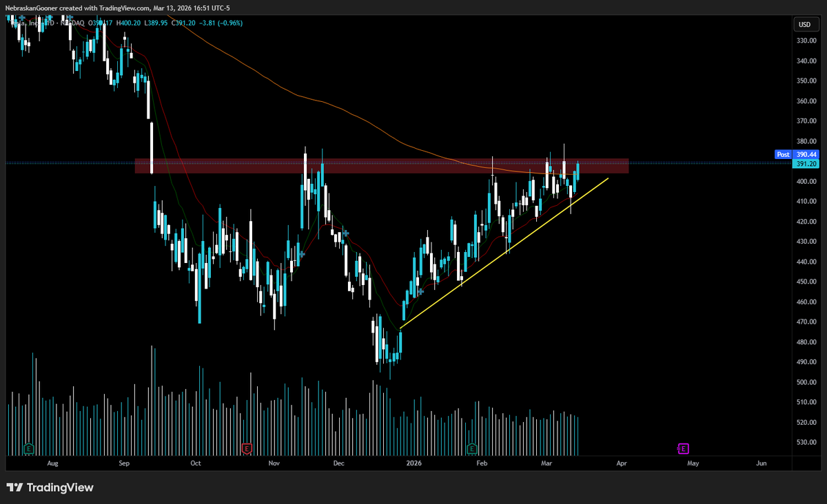The height and width of the screenshot is (504, 827).
Task: Click the green earnings marker near Aug
Action: point(28,449)
